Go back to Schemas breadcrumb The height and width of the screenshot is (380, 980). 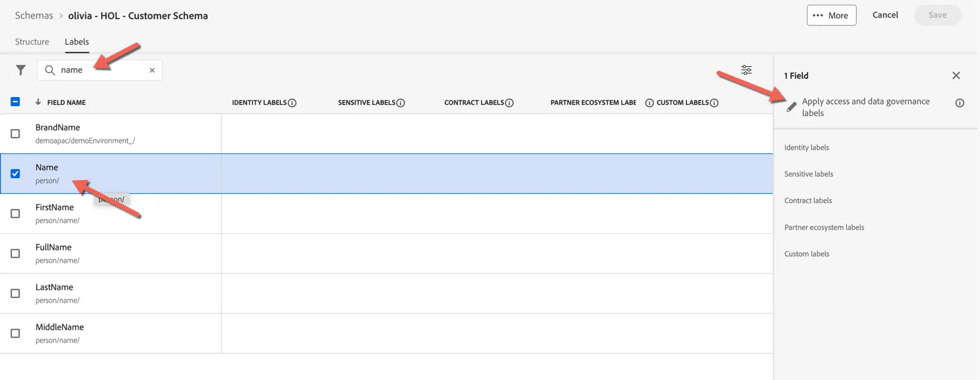34,16
